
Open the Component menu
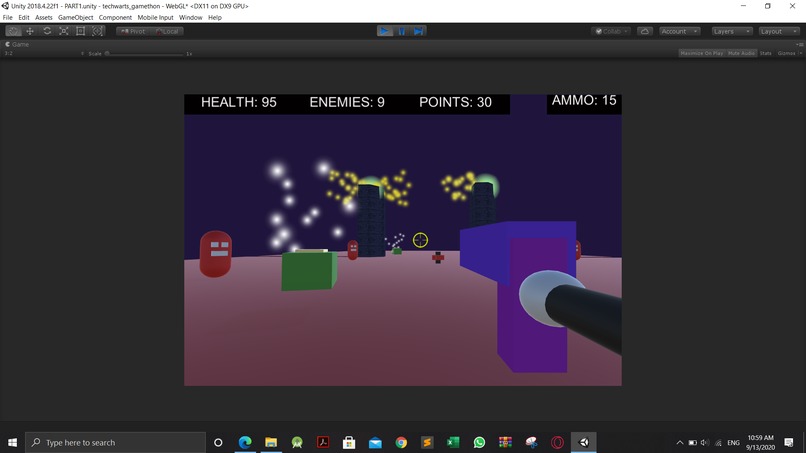[x=115, y=17]
